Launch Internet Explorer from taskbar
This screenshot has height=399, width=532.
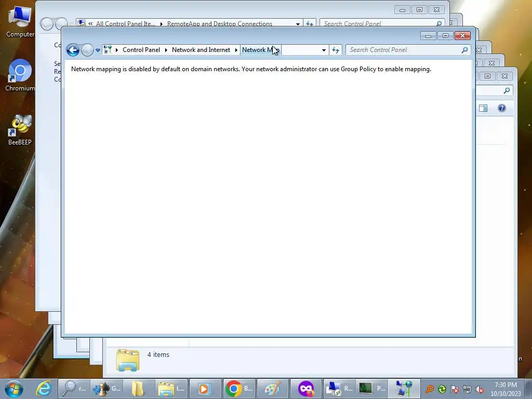click(x=44, y=389)
